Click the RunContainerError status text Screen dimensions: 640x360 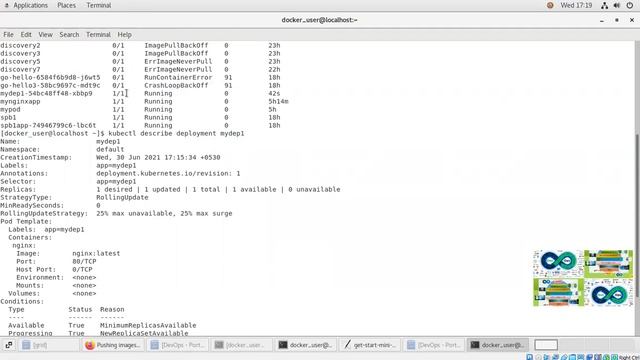[x=178, y=78]
